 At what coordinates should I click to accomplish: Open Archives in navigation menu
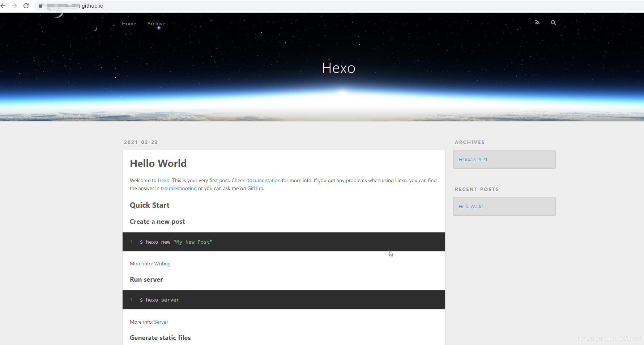pos(157,24)
